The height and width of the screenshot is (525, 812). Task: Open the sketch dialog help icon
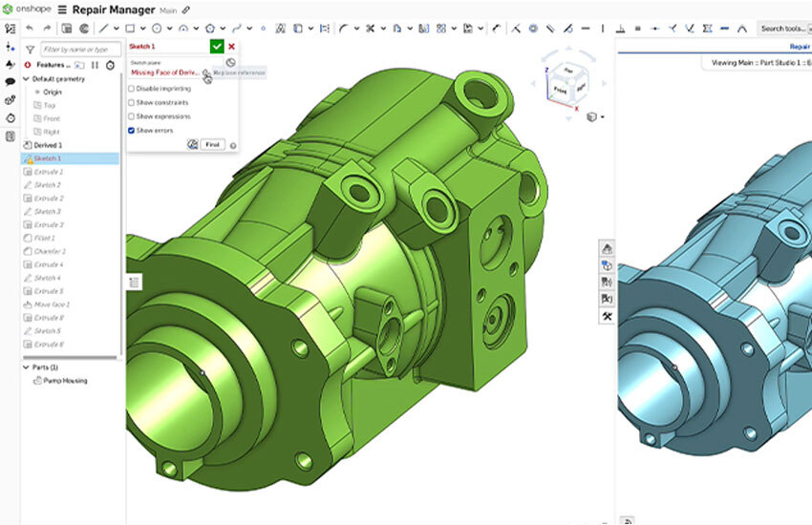[233, 146]
